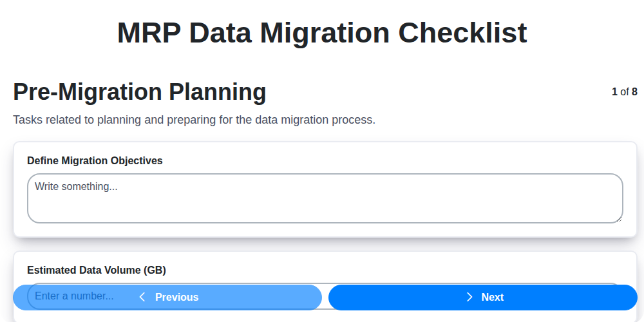Viewport: 644px width, 322px height.
Task: Click the "Write something..." placeholder text
Action: 76,187
